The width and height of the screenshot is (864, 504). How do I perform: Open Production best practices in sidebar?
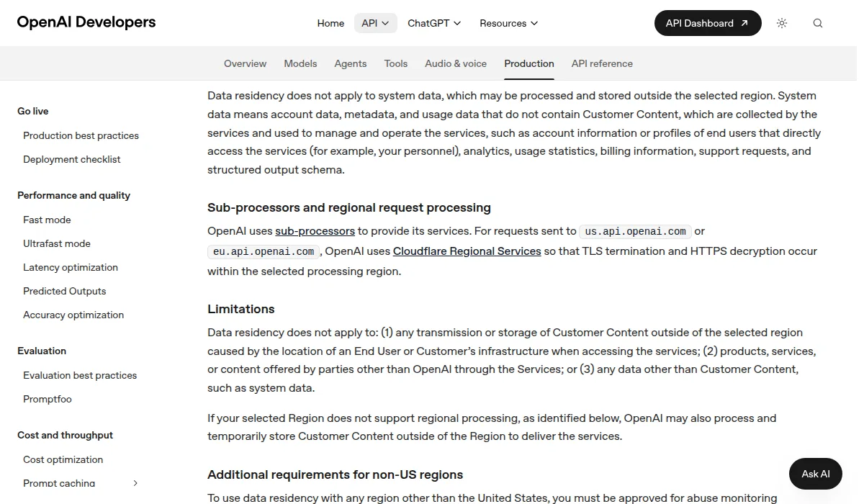[81, 135]
